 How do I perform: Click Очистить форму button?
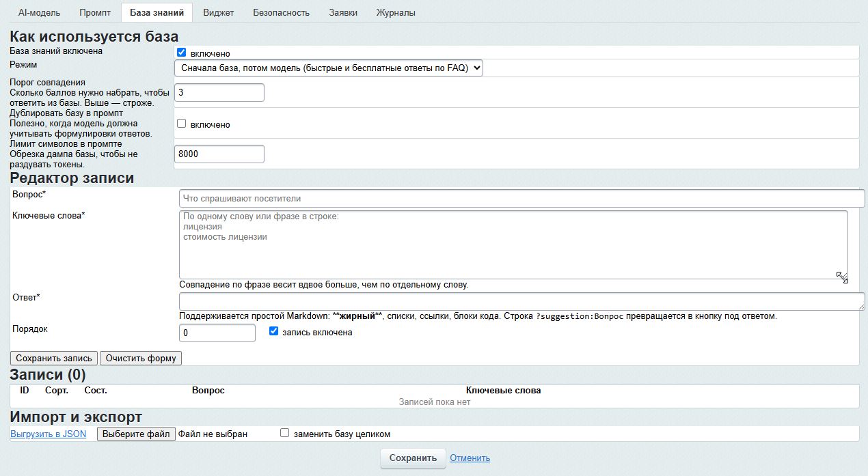click(x=141, y=358)
